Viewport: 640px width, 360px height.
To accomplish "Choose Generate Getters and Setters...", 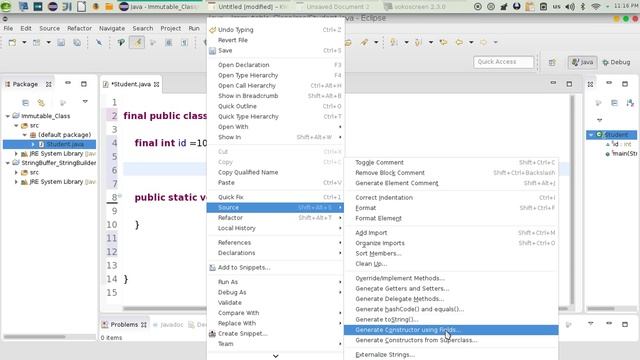I will 451,289.
